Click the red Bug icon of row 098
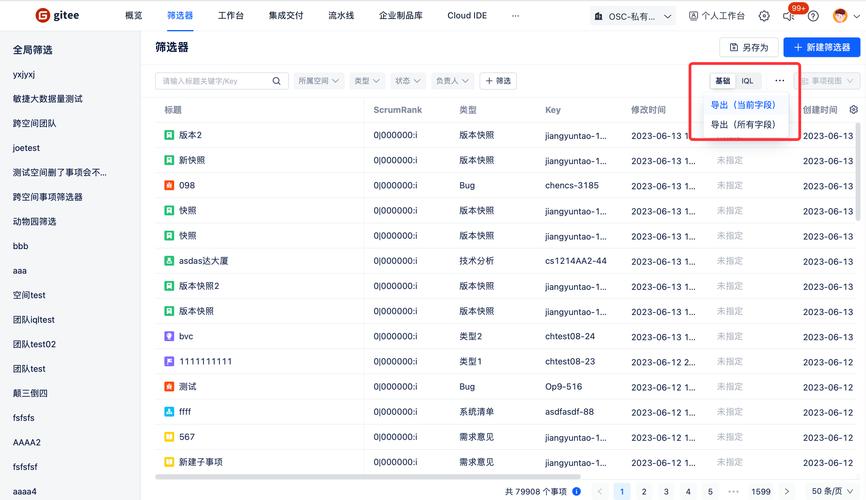Viewport: 866px width, 500px height. point(169,185)
